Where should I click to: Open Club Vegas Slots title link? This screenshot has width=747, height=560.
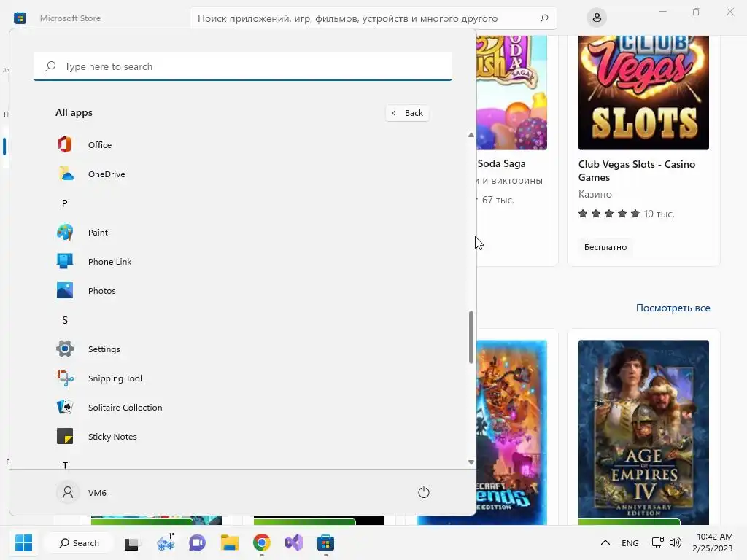pos(636,171)
